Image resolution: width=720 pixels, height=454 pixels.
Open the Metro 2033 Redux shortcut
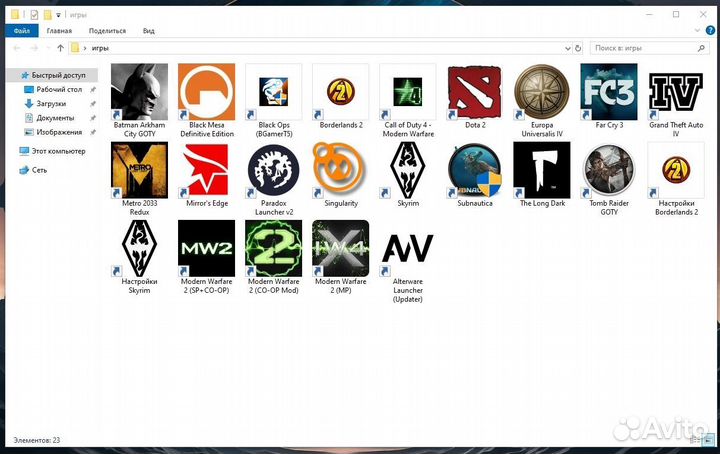pos(139,168)
